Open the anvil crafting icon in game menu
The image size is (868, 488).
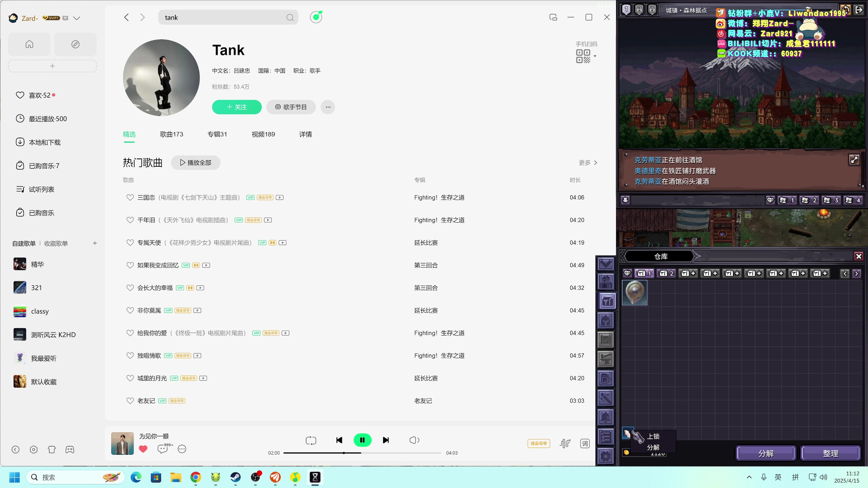tap(606, 360)
